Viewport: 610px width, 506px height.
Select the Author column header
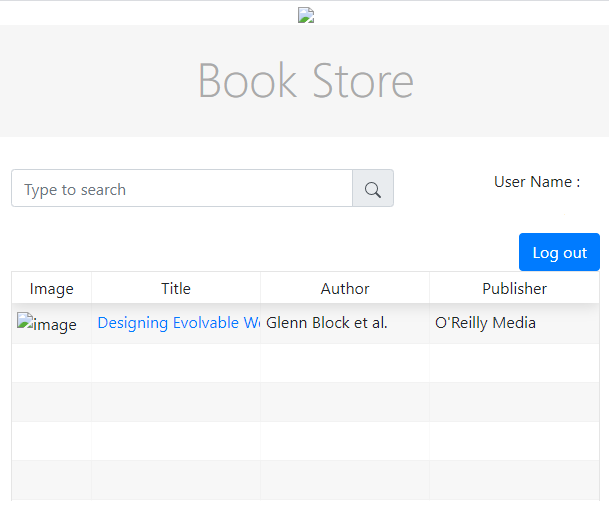tap(345, 288)
